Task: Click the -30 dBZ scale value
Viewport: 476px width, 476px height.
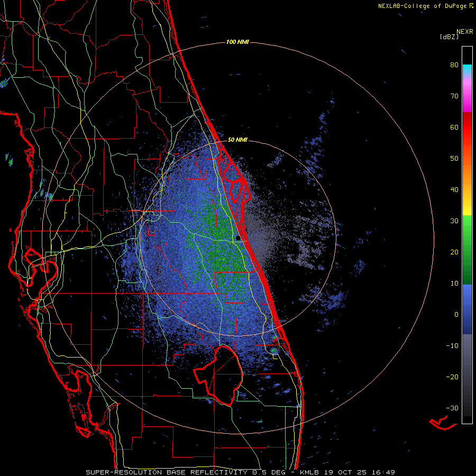Action: [452, 408]
